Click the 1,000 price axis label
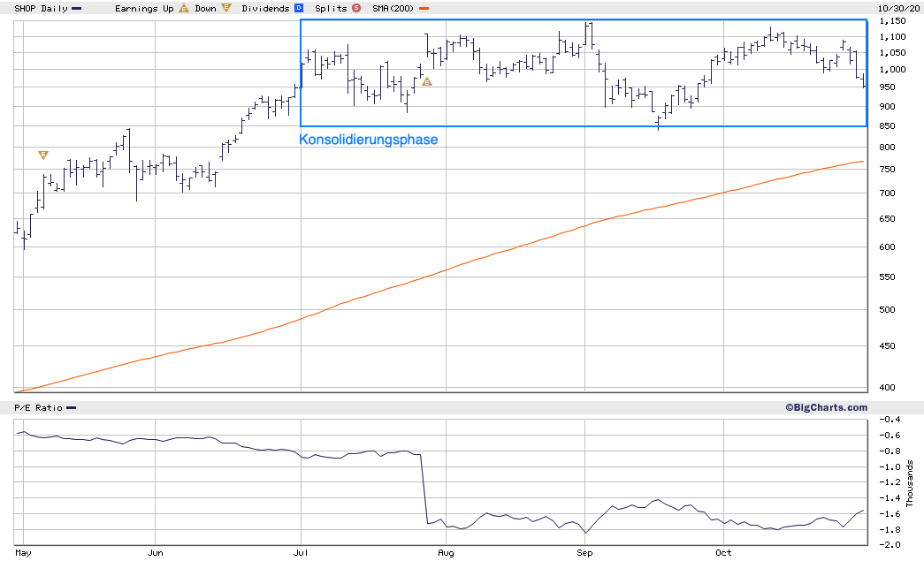Screen dimensions: 924x561 892,70
